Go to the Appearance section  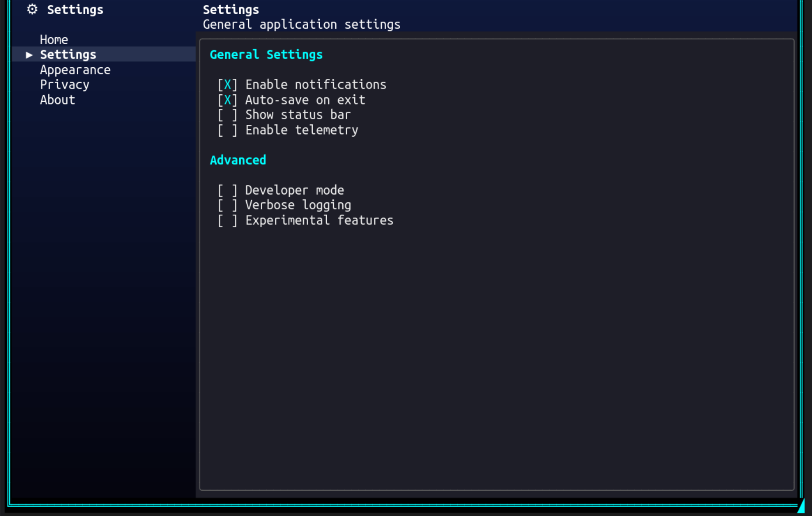pos(75,70)
